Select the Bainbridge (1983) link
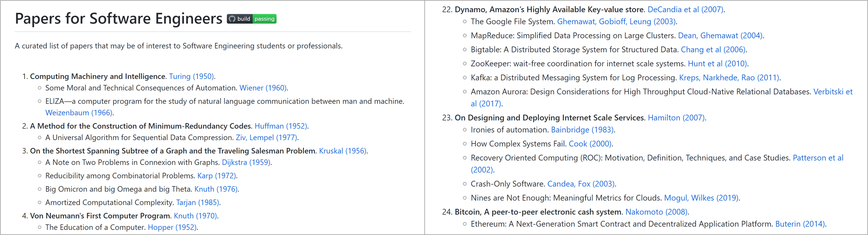Screen dimensions: 868x235 click(582, 130)
